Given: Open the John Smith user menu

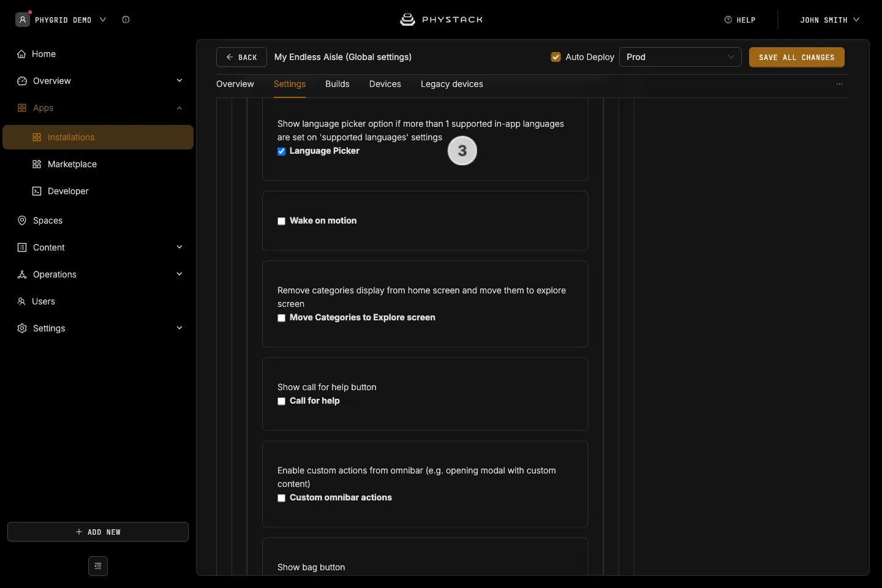Looking at the screenshot, I should (830, 20).
